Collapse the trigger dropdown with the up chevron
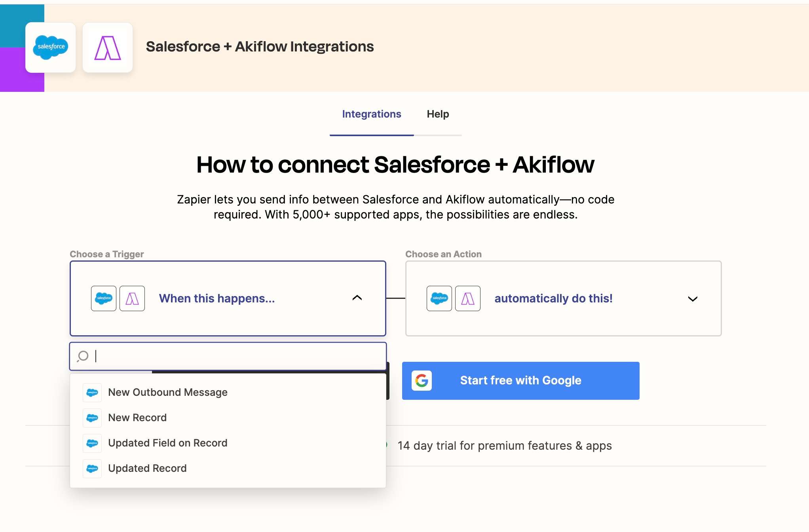Screen dimensions: 809x532 click(357, 298)
